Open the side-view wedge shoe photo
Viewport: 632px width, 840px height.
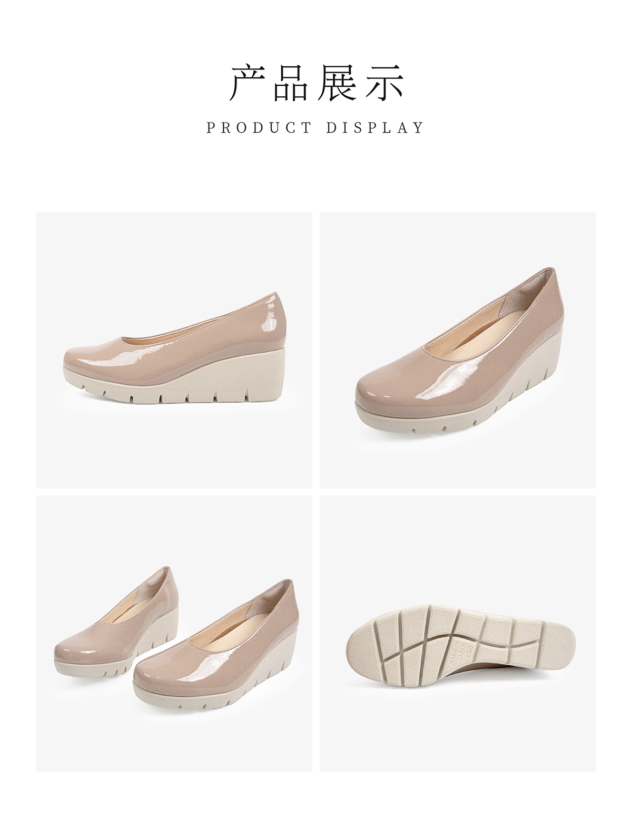click(174, 350)
